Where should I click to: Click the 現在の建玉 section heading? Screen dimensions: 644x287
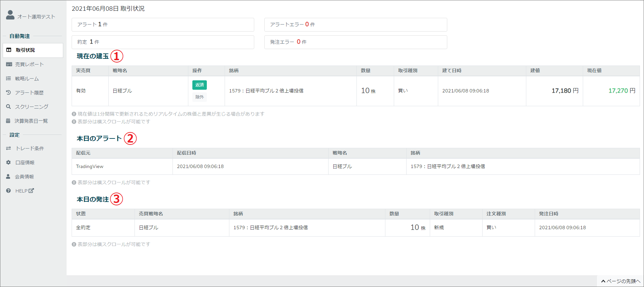(x=93, y=56)
